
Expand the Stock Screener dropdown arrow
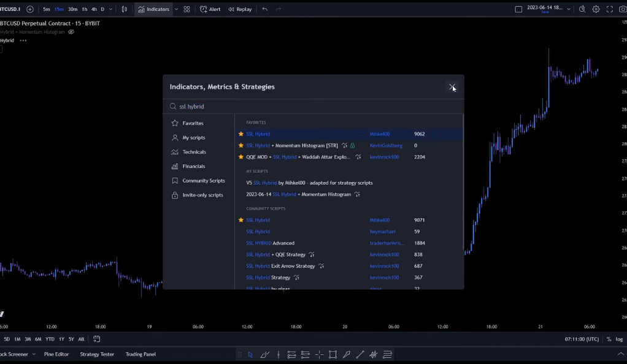[x=34, y=354]
